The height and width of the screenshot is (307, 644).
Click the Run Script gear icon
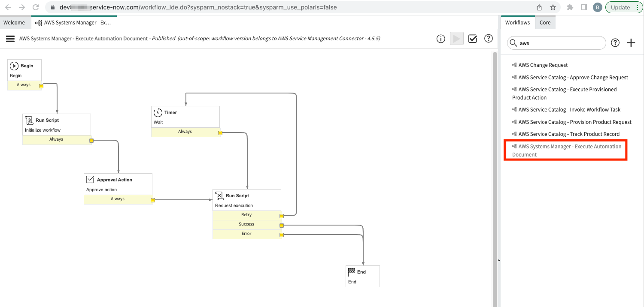[29, 120]
